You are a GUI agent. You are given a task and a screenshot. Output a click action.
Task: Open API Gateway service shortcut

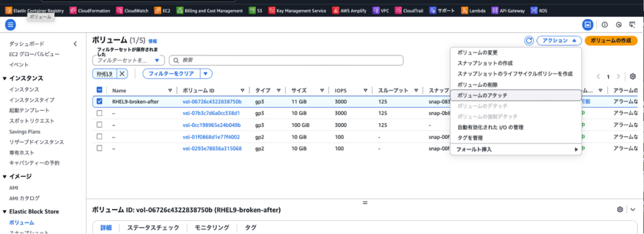tap(508, 11)
